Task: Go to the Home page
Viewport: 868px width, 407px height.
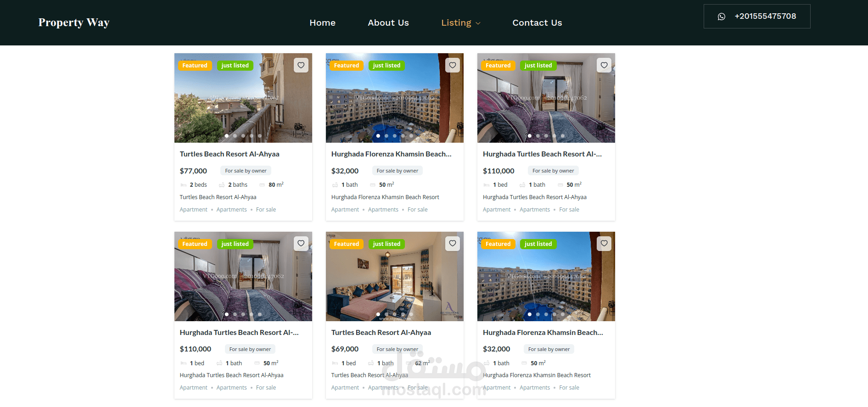Action: pos(322,22)
